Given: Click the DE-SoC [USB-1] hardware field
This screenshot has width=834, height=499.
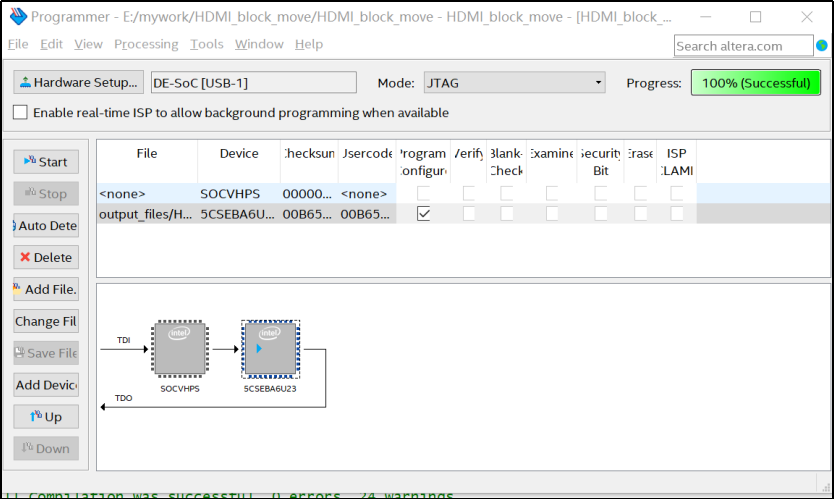Looking at the screenshot, I should click(254, 82).
